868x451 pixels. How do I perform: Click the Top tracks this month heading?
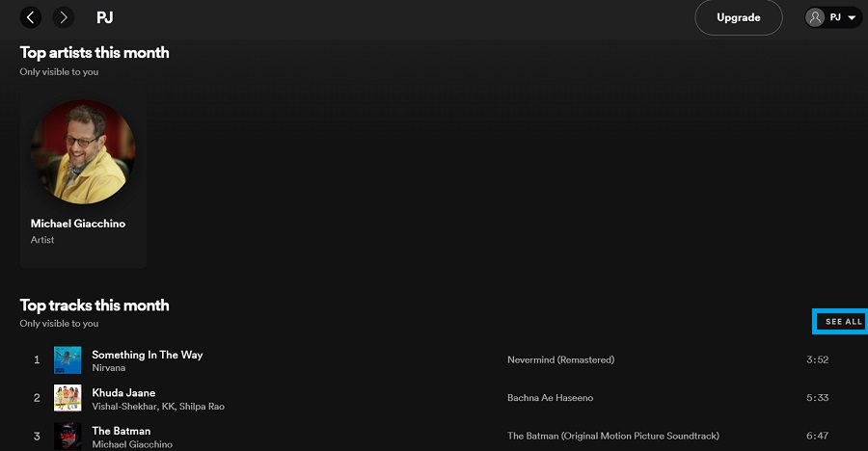click(x=95, y=305)
